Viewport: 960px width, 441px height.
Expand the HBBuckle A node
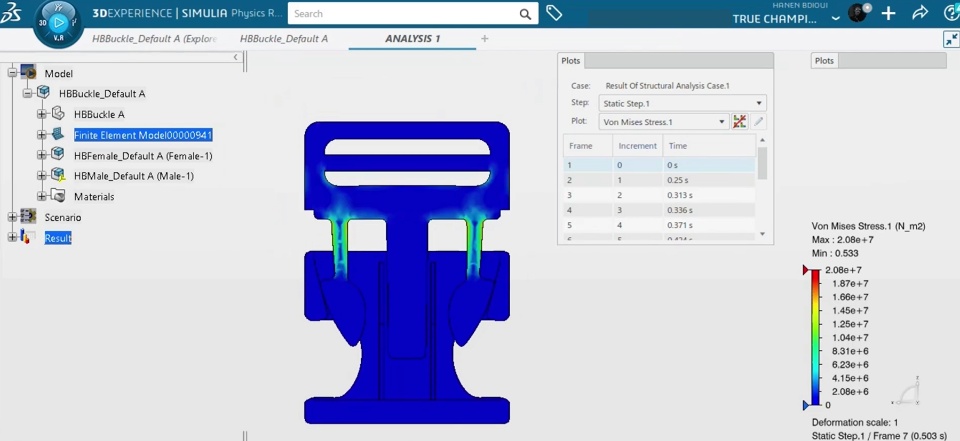(x=42, y=114)
